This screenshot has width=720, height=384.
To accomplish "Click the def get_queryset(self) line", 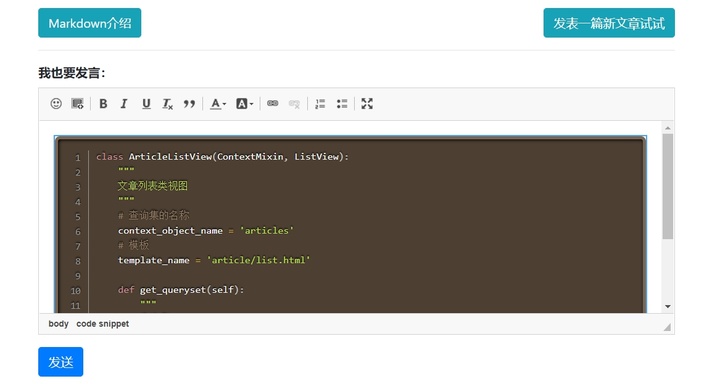I will pos(181,290).
